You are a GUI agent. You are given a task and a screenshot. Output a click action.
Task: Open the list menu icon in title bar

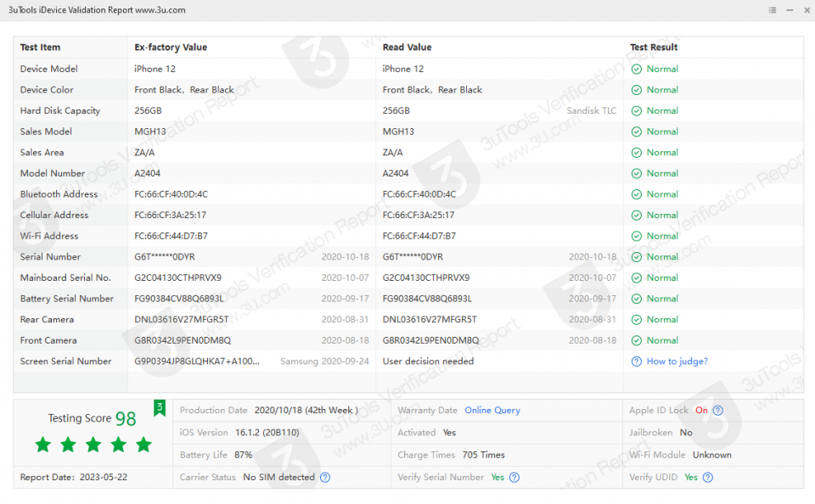[772, 10]
